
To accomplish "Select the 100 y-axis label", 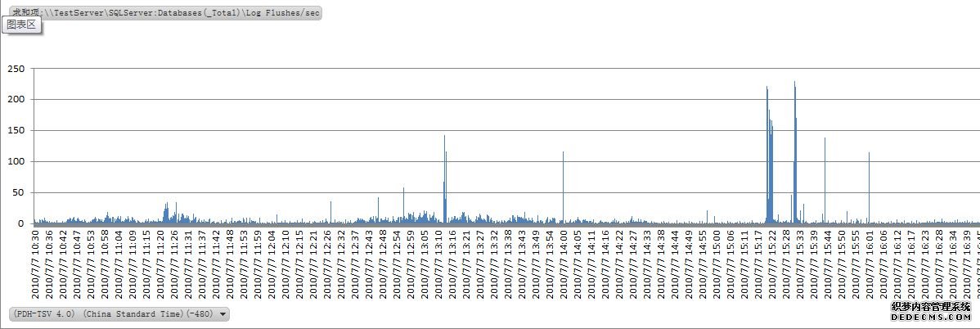I will click(x=15, y=162).
